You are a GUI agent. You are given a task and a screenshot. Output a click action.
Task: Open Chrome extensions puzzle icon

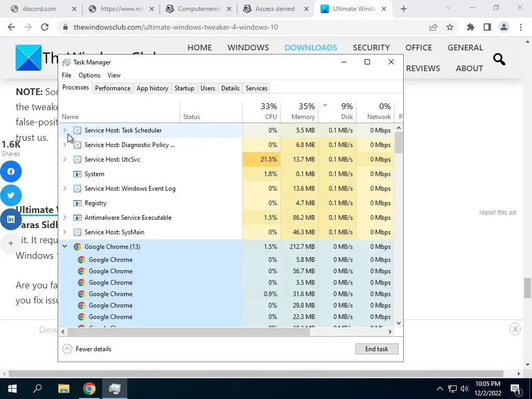click(x=471, y=27)
